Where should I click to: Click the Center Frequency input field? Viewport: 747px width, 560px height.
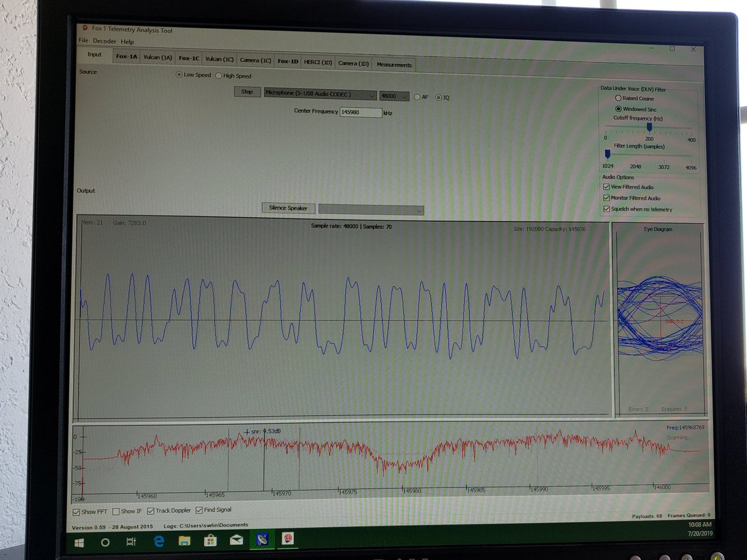pos(361,112)
